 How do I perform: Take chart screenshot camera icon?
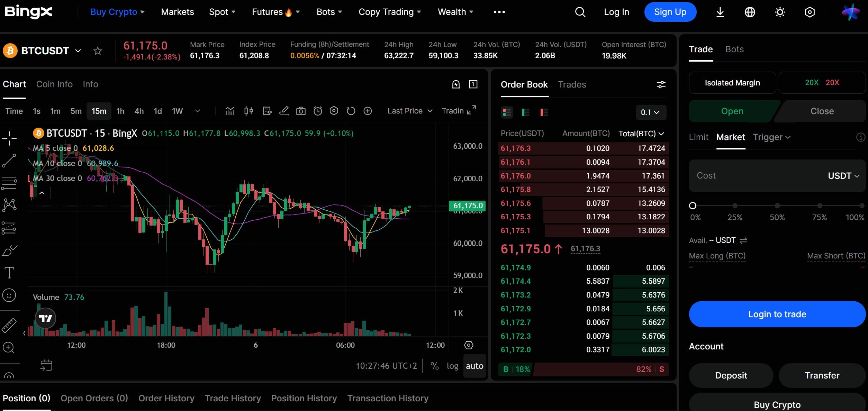coord(301,111)
